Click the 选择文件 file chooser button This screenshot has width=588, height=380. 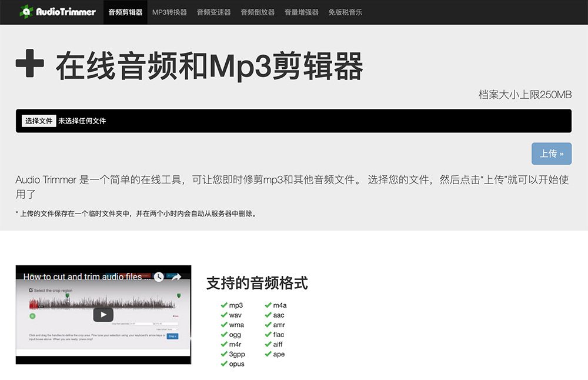tap(39, 121)
